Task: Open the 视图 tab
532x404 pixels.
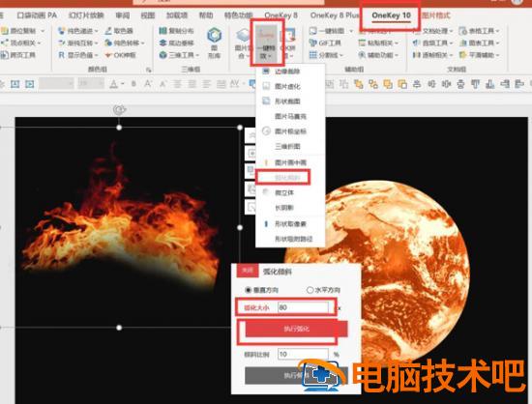Action: (148, 15)
